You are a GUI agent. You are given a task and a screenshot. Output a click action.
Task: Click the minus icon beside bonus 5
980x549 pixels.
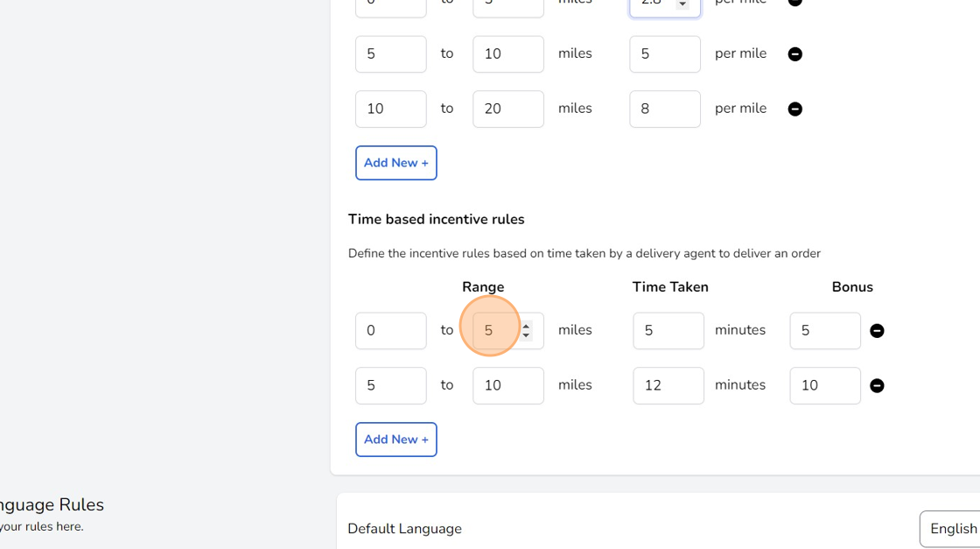click(x=877, y=330)
